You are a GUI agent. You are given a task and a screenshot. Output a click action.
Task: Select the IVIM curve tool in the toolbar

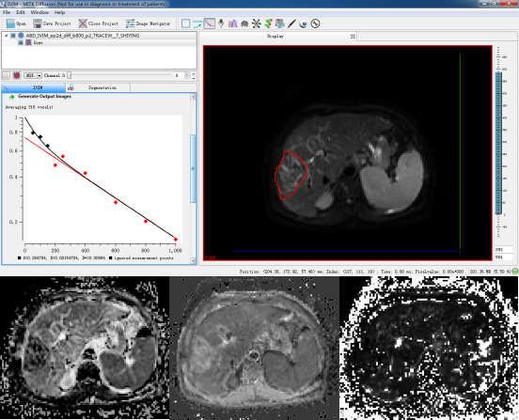(x=209, y=23)
